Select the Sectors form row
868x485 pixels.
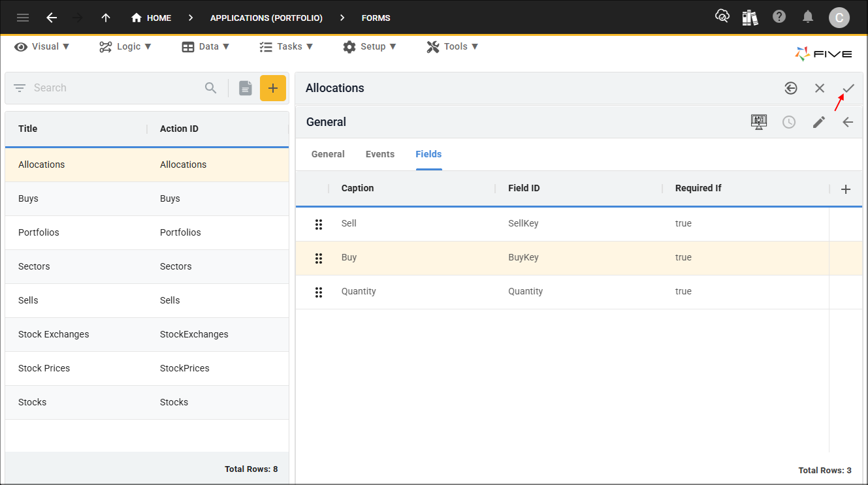(147, 266)
